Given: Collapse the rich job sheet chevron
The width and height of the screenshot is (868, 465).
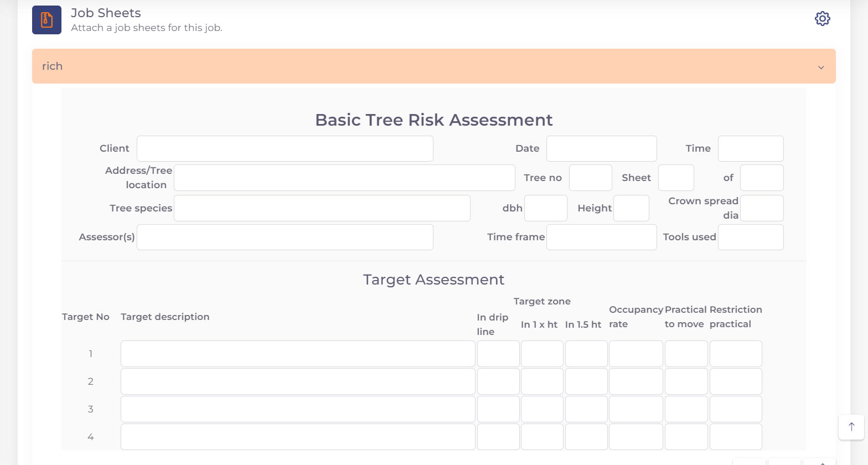Looking at the screenshot, I should click(x=820, y=67).
